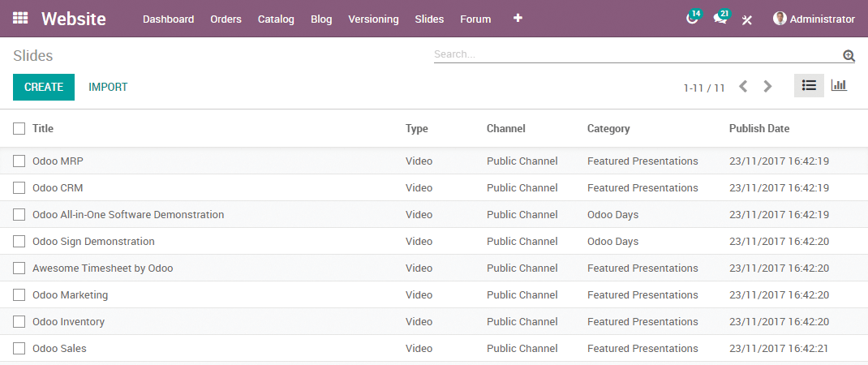The height and width of the screenshot is (365, 868).
Task: Check the Odoo Sign Demonstration row
Action: click(x=19, y=242)
